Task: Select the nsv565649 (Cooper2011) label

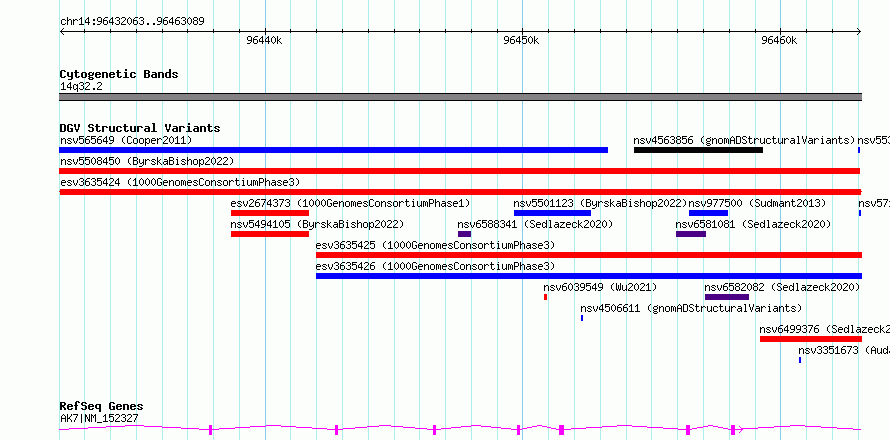Action: coord(126,140)
